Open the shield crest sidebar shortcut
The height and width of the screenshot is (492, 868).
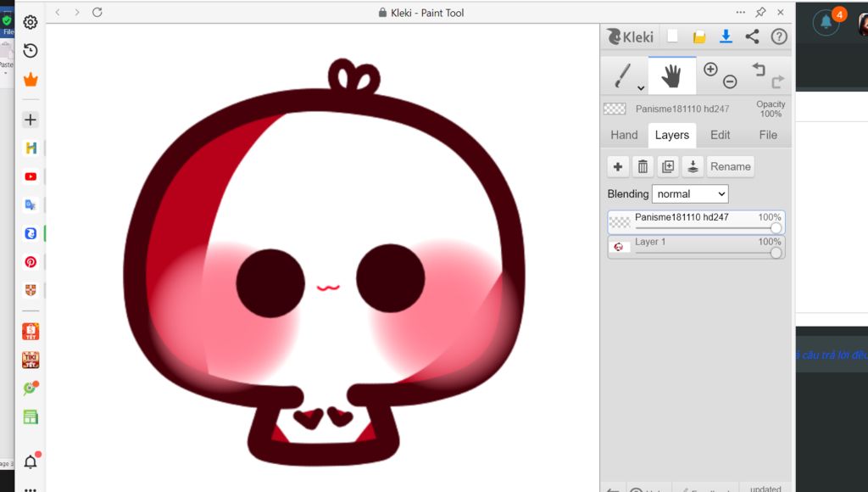tap(31, 290)
